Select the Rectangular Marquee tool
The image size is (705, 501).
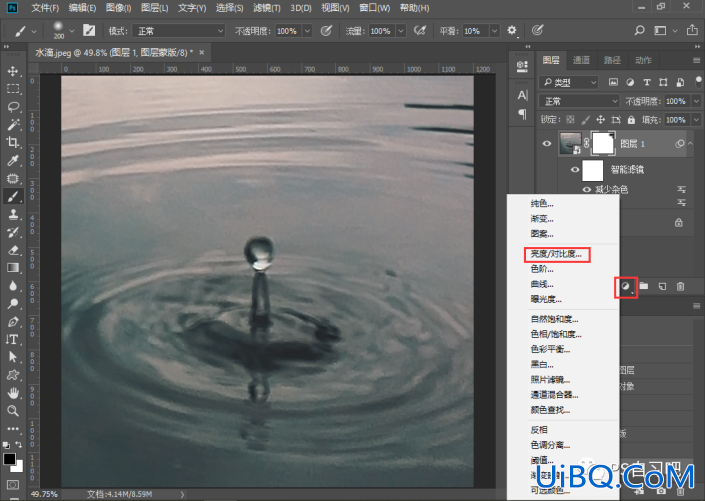[13, 89]
